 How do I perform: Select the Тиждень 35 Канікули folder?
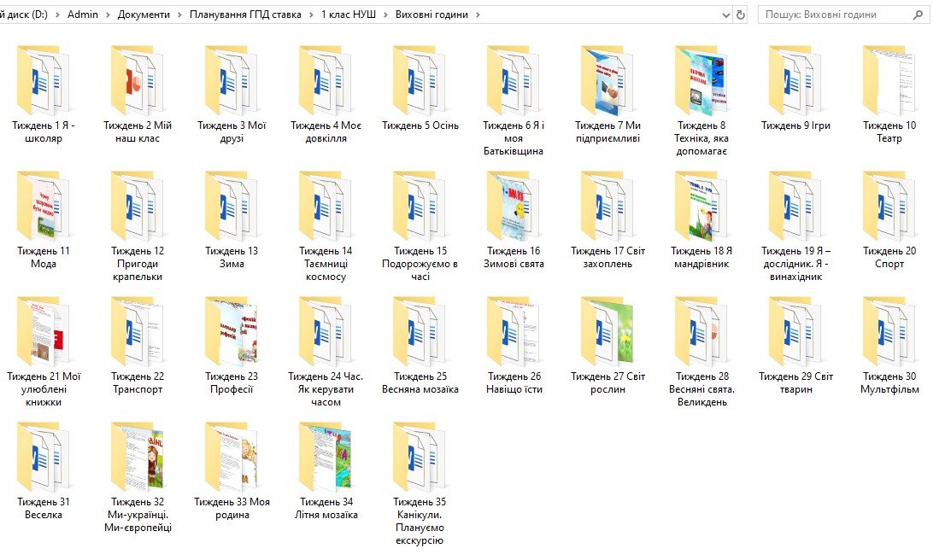419,458
